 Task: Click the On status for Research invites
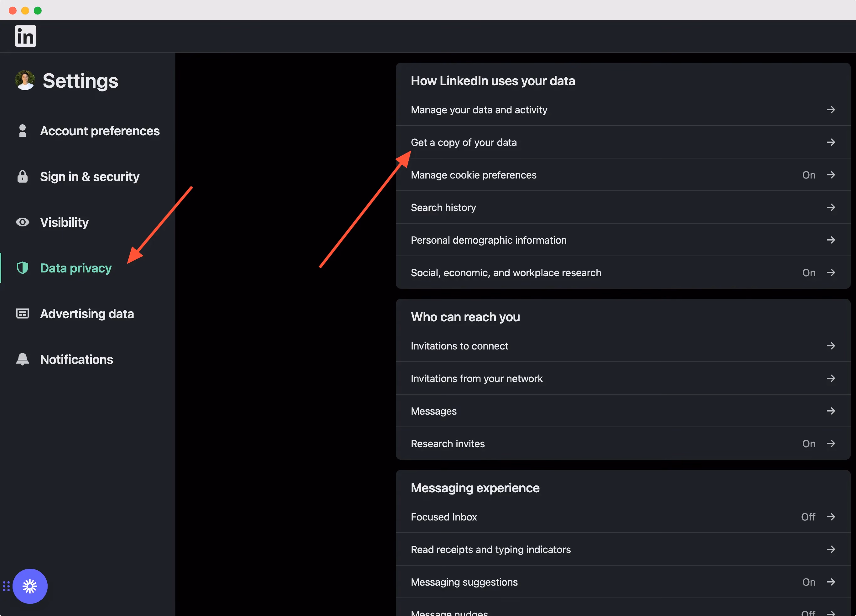[x=809, y=444]
